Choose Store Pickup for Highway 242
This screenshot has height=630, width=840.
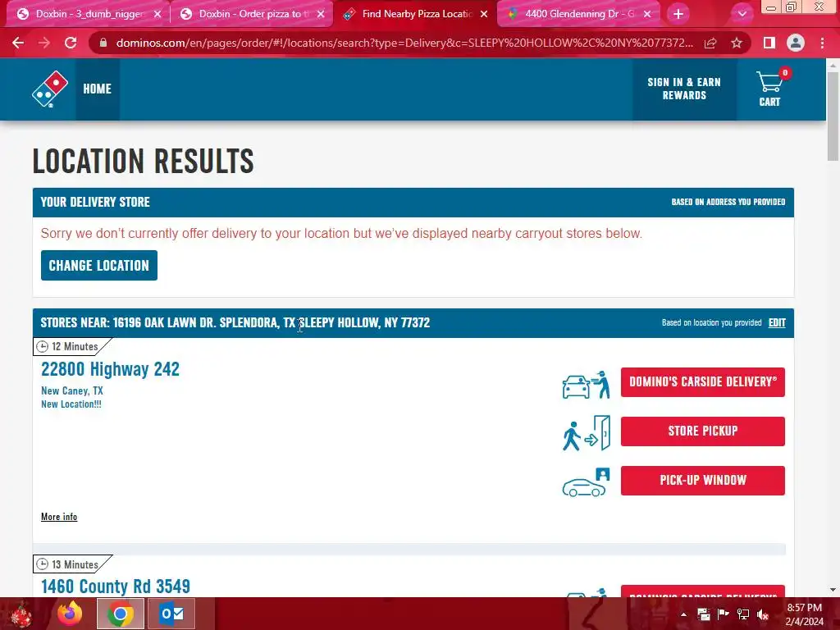tap(703, 431)
